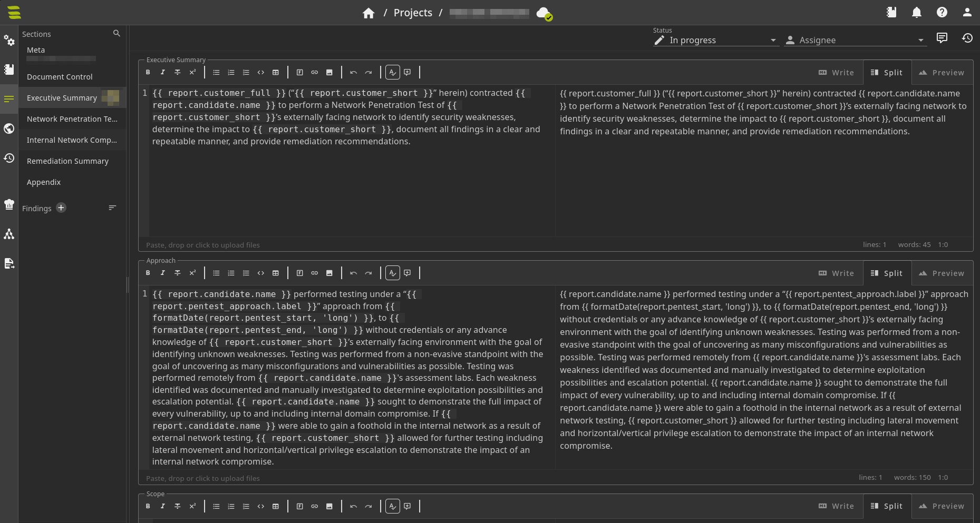The height and width of the screenshot is (523, 980).
Task: Go to the home page
Action: pos(368,13)
